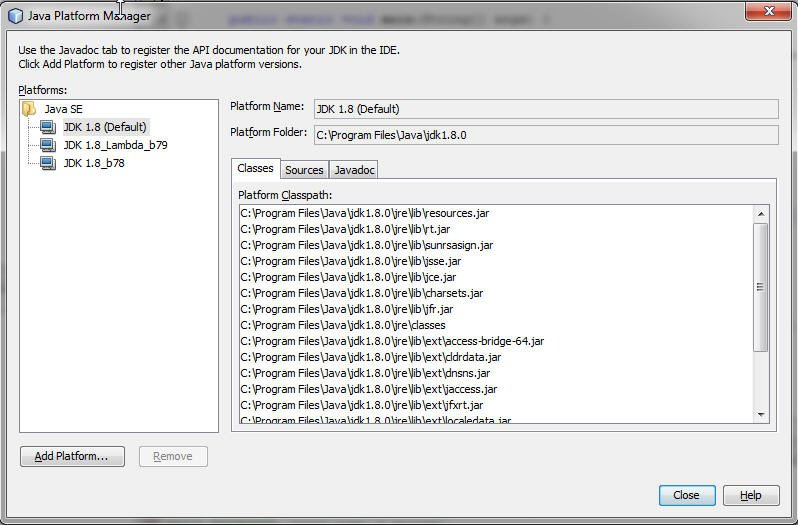Screen dimensions: 798x525
Task: Click into the Platform Folder field
Action: pyautogui.click(x=546, y=135)
